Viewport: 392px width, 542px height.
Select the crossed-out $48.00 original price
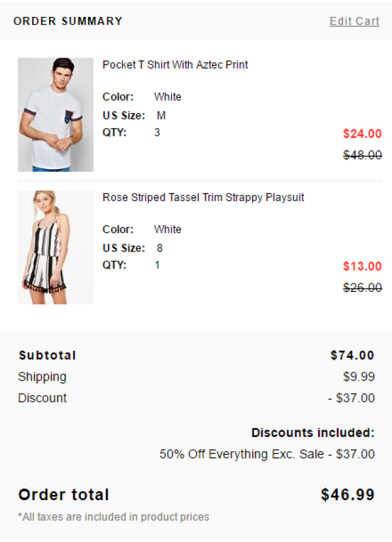(x=362, y=155)
